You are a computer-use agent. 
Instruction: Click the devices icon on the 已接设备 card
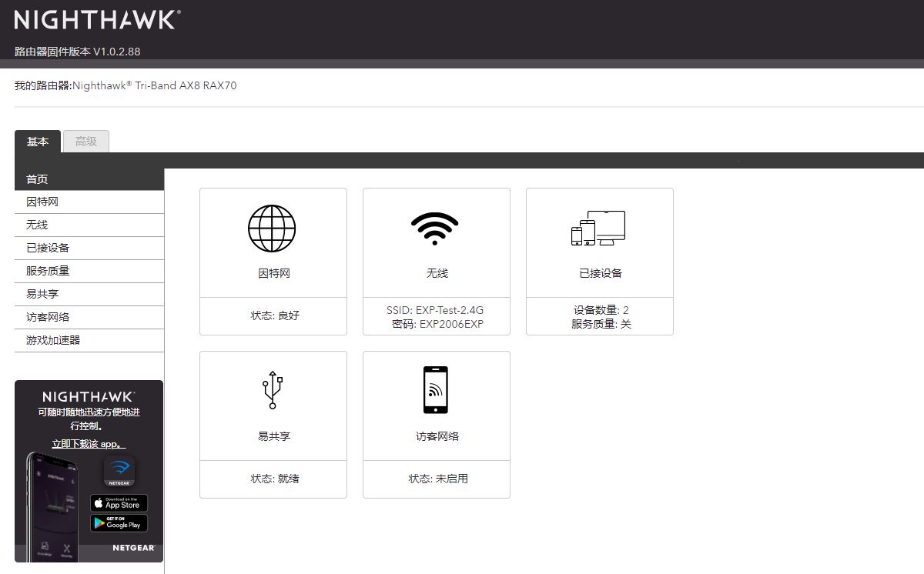click(598, 229)
